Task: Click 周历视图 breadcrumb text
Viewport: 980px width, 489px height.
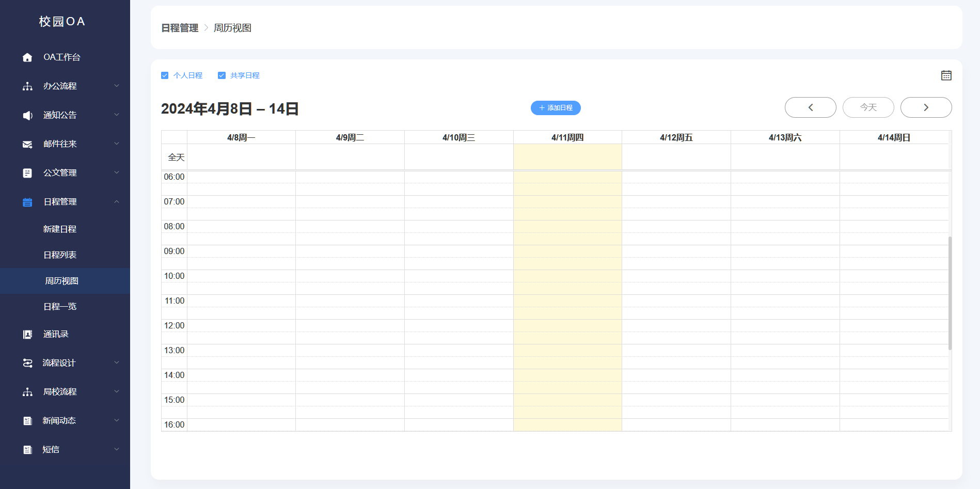Action: point(232,28)
